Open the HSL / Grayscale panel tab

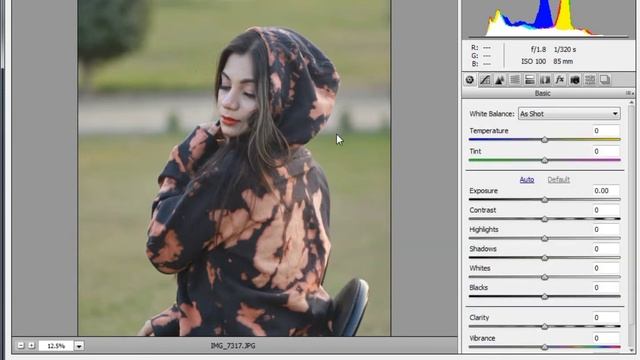click(515, 80)
